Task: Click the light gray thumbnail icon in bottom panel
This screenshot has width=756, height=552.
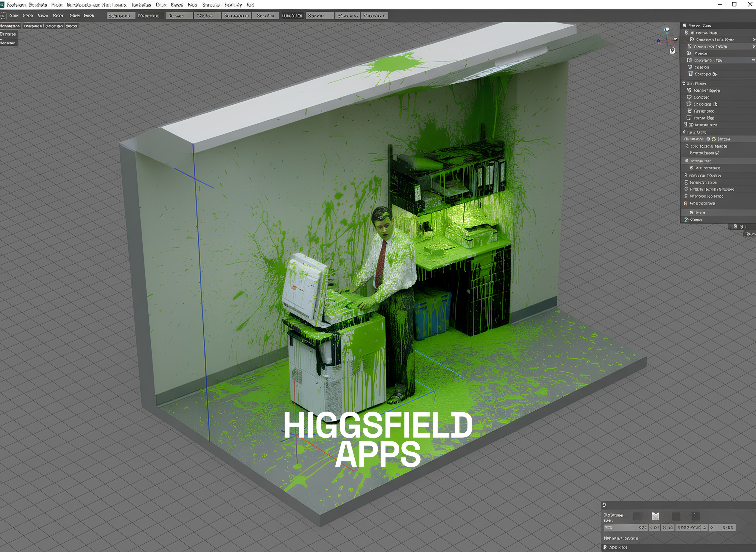Action: pyautogui.click(x=655, y=516)
